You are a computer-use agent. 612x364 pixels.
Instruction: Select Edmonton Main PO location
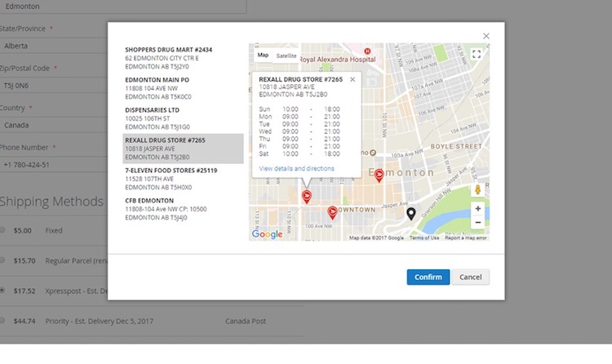tap(183, 88)
